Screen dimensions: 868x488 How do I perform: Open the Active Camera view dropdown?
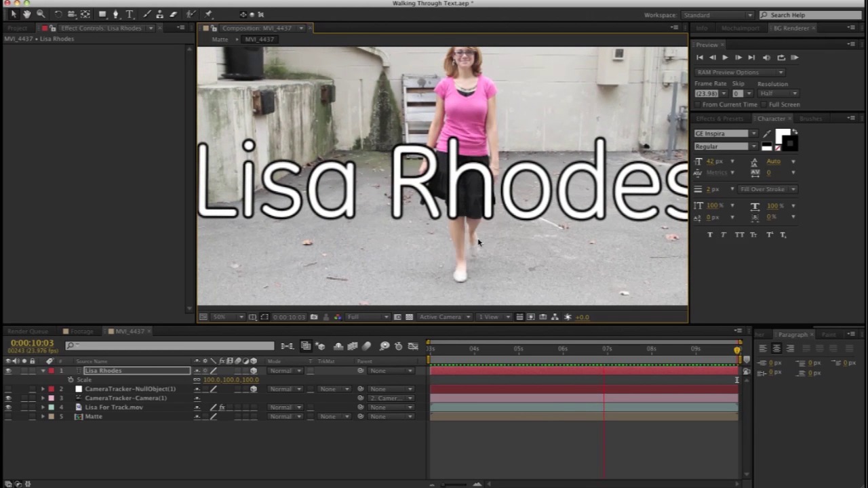pos(445,317)
